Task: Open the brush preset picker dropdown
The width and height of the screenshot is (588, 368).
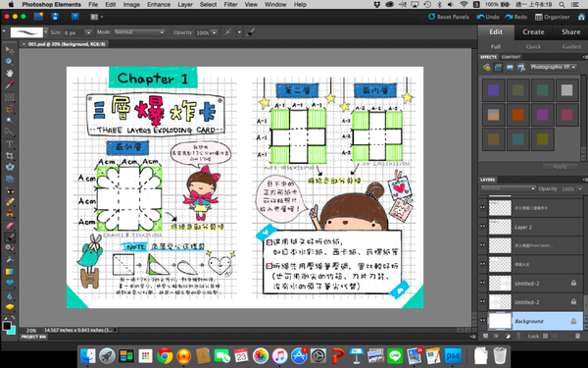Action: (46, 32)
